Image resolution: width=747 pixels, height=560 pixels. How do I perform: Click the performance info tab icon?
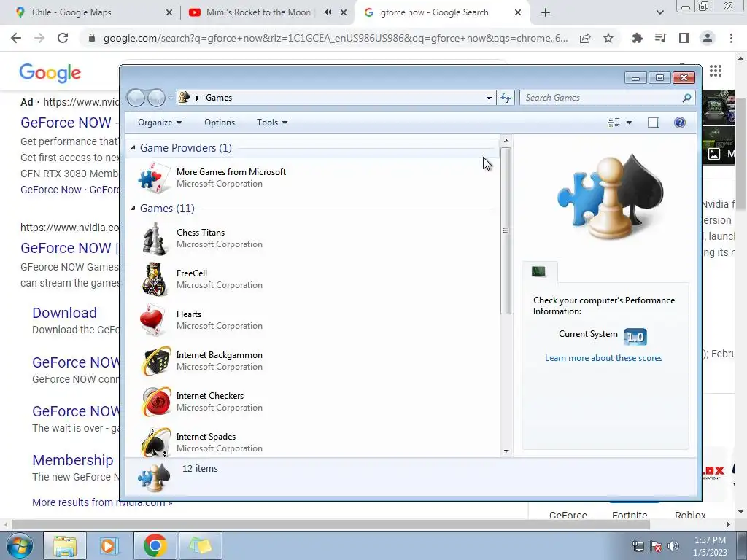pyautogui.click(x=539, y=271)
